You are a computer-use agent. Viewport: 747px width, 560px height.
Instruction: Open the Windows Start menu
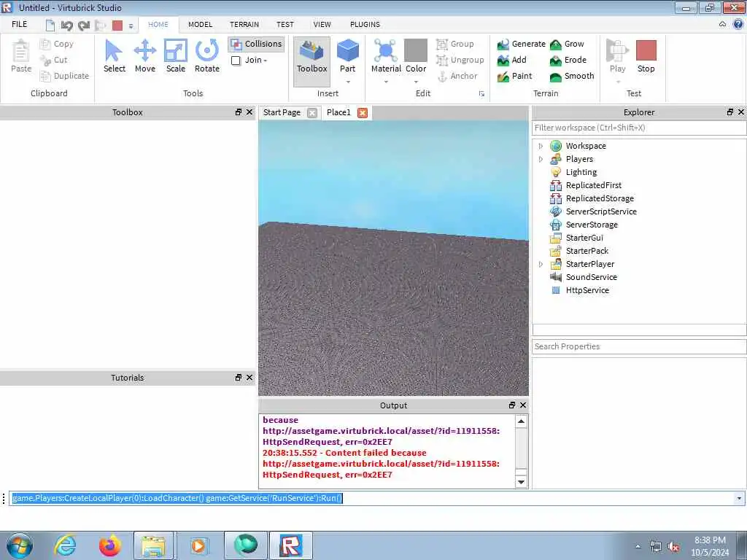(x=20, y=545)
